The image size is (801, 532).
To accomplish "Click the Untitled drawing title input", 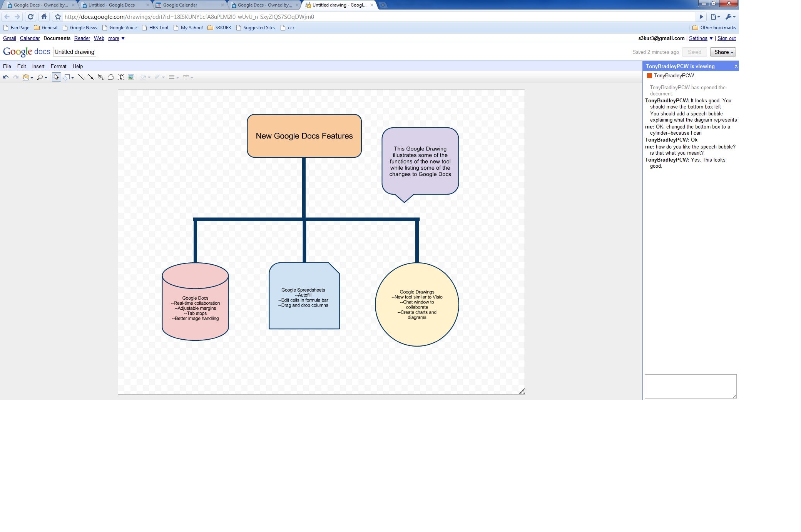I will tap(74, 52).
